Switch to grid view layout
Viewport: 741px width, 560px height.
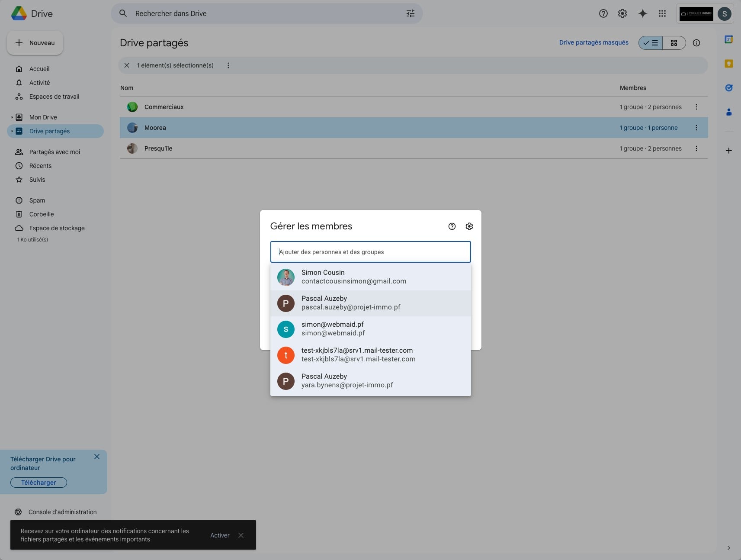tap(674, 43)
